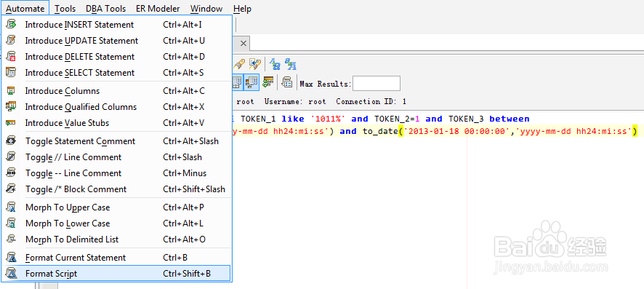Choose Introduce UPDATE Statement
The image size is (644, 289).
(116, 41)
